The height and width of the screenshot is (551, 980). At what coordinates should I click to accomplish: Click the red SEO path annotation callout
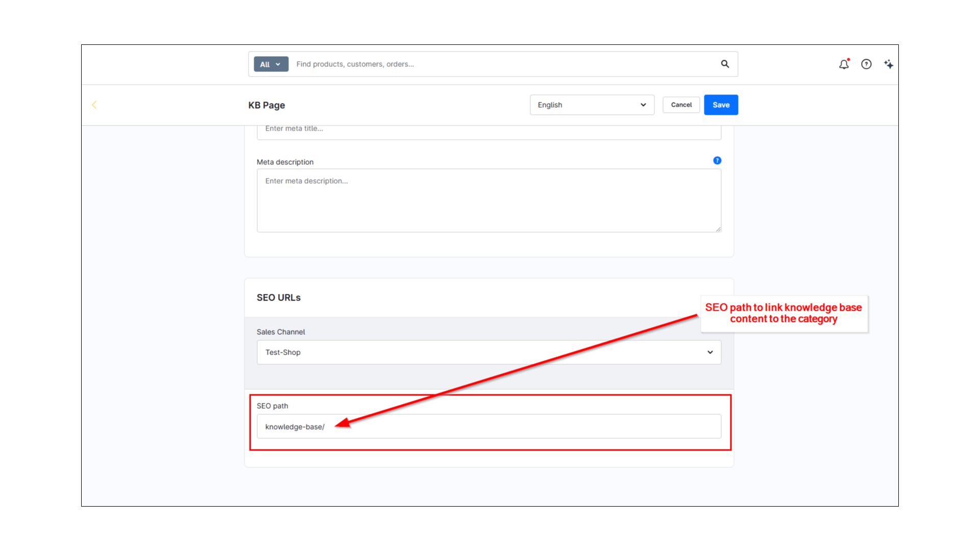[783, 313]
